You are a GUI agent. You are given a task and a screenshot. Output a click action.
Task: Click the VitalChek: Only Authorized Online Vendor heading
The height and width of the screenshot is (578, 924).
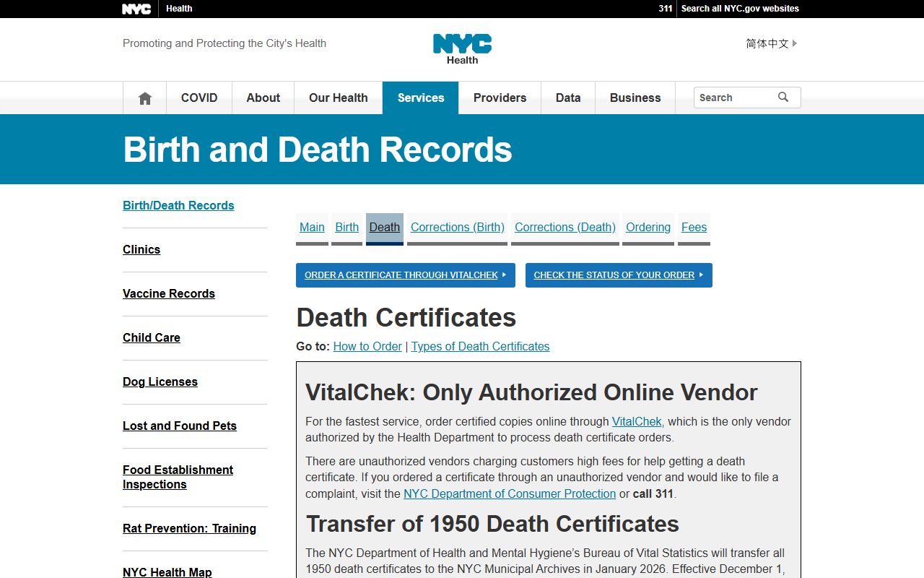click(531, 392)
